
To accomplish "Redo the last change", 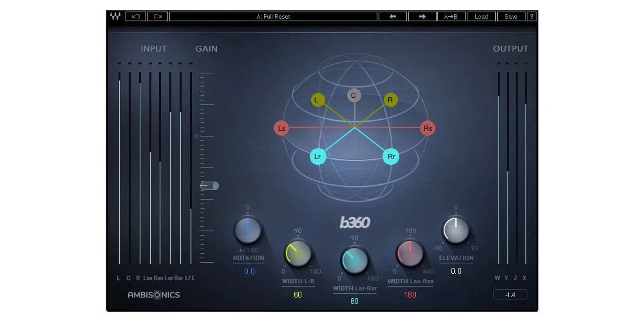I will (158, 17).
